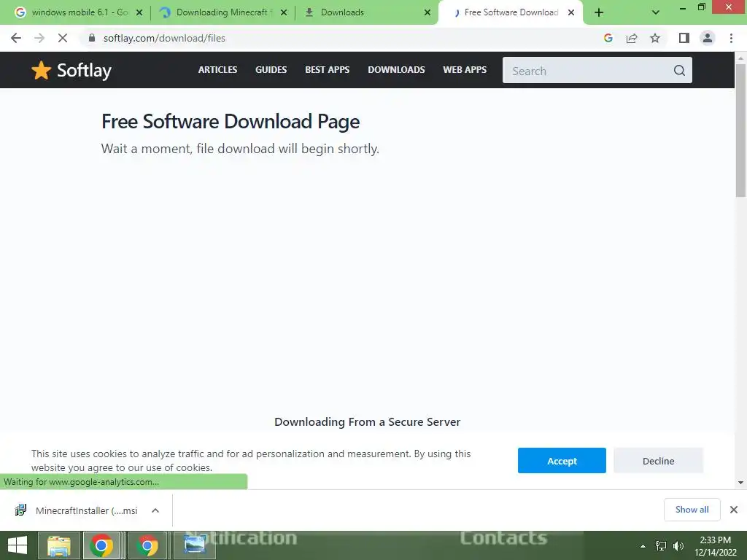
Task: Open File Explorer from the taskbar
Action: click(58, 545)
